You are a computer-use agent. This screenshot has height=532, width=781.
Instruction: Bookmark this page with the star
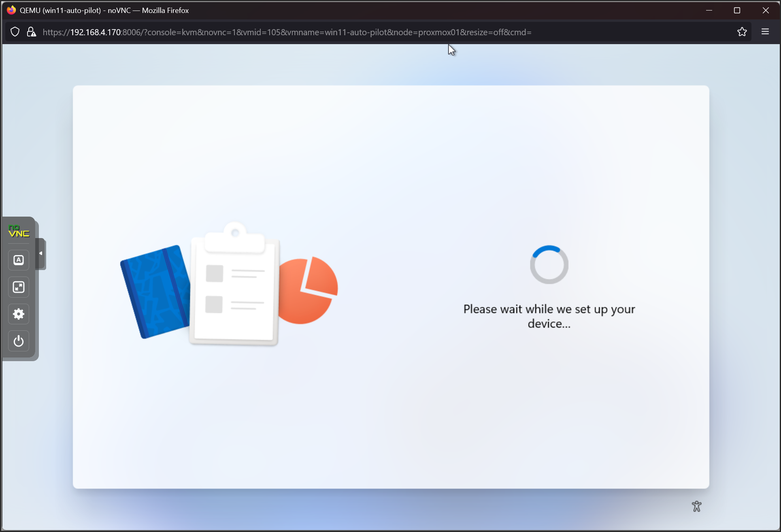click(742, 32)
